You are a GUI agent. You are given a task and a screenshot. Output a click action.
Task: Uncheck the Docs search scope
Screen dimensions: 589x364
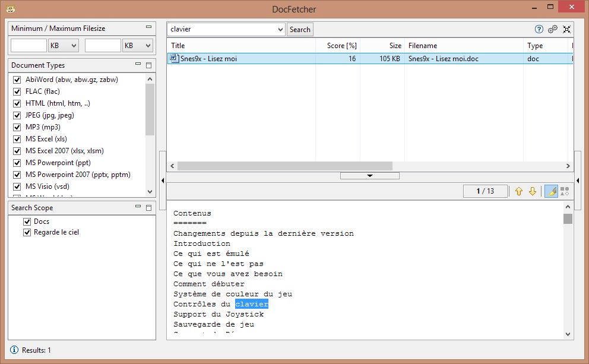[x=27, y=221]
